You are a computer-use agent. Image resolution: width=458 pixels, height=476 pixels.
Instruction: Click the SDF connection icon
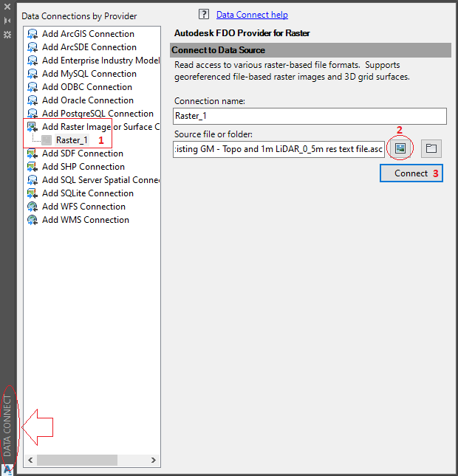[x=33, y=154]
